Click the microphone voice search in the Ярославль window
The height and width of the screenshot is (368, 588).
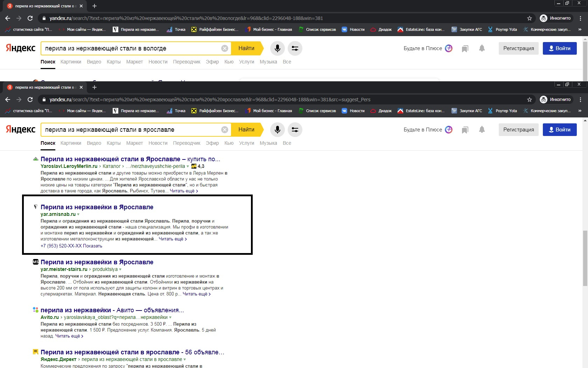[277, 130]
